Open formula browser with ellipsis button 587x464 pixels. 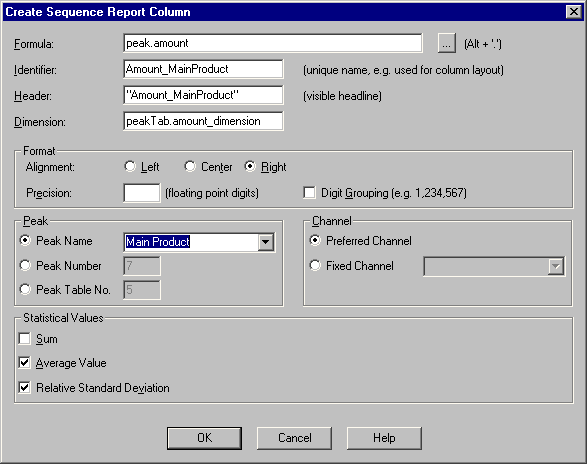pyautogui.click(x=446, y=43)
